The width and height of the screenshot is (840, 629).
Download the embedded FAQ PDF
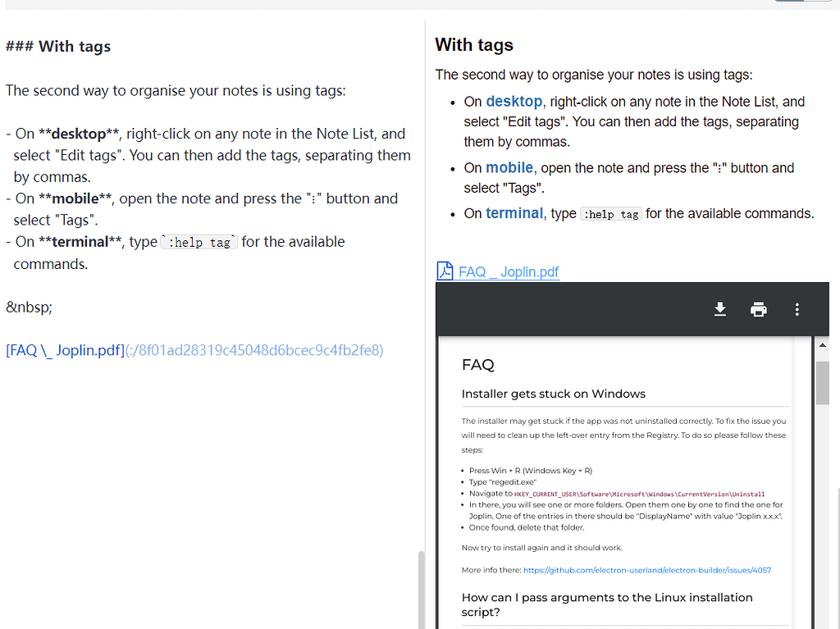pos(719,309)
